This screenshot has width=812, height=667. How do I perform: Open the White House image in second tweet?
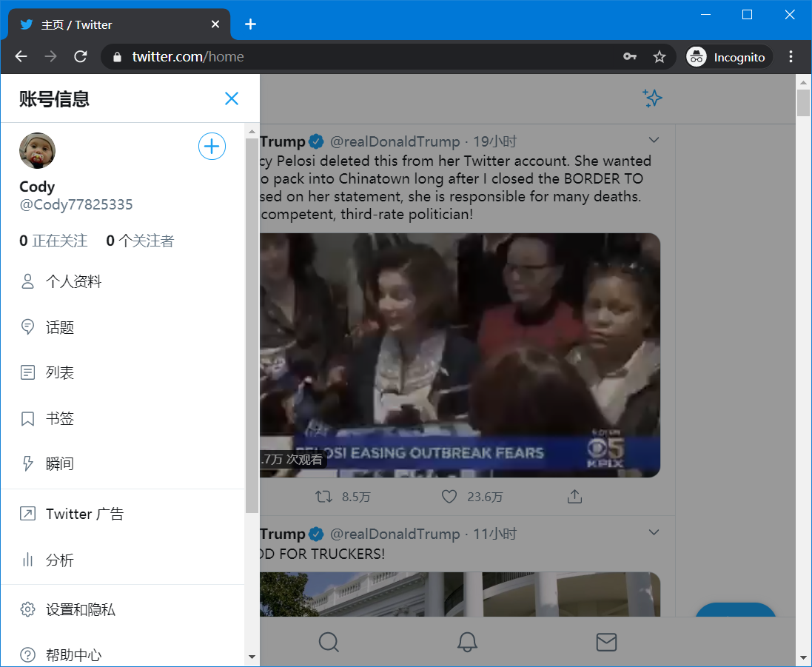[x=460, y=594]
